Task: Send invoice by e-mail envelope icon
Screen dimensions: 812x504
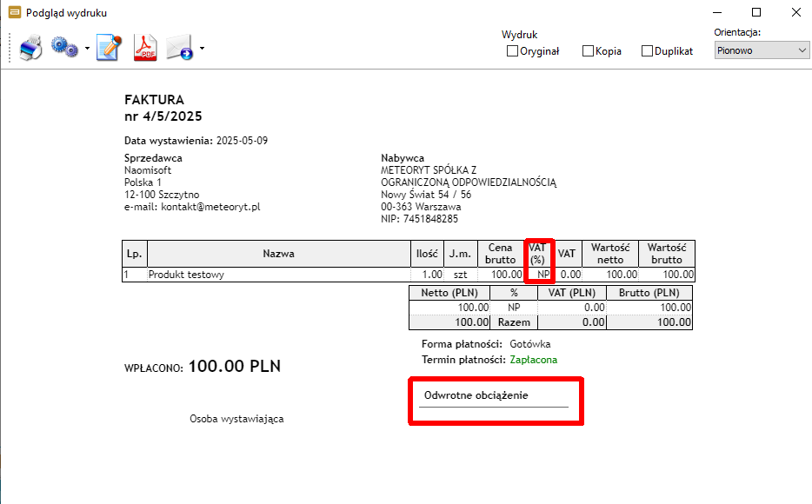Action: click(x=180, y=48)
